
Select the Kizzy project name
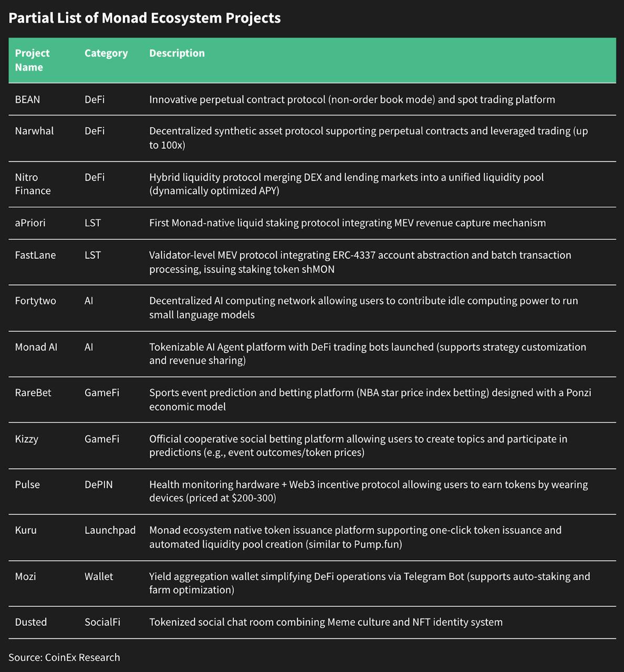[x=27, y=439]
